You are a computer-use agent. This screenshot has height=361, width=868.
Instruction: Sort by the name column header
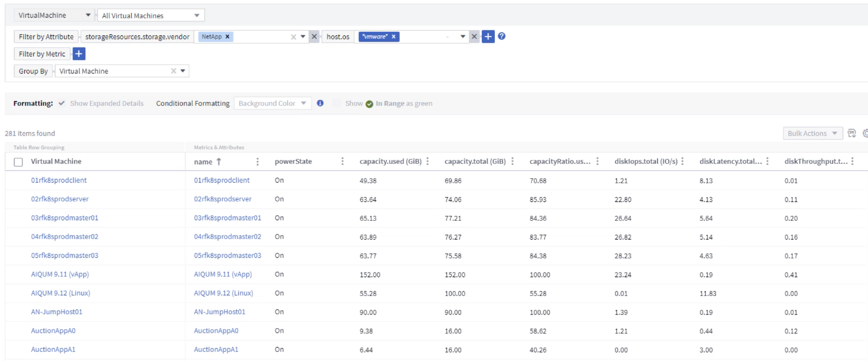pos(203,162)
